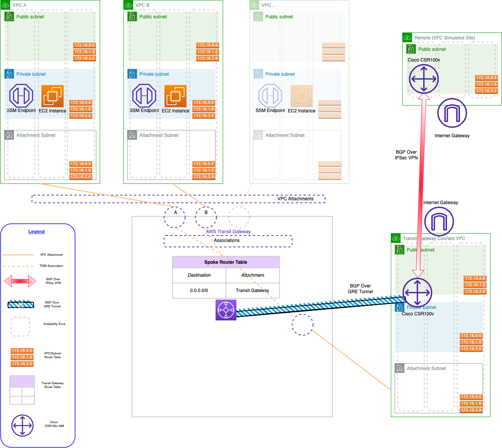This screenshot has width=502, height=448.
Task: Select the Attachment column header
Action: click(x=253, y=275)
